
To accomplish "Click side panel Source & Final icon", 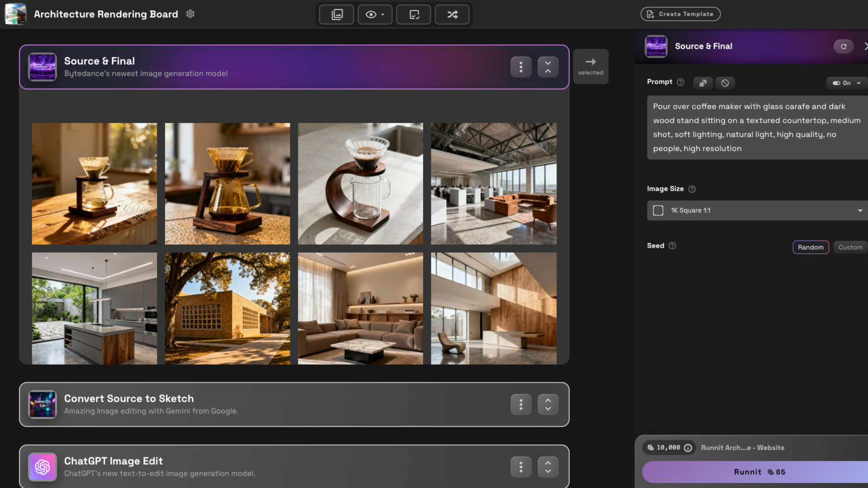I will click(x=656, y=46).
